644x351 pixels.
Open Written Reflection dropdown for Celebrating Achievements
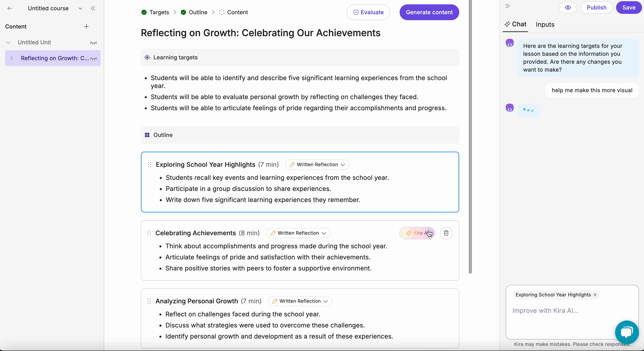[x=298, y=233]
